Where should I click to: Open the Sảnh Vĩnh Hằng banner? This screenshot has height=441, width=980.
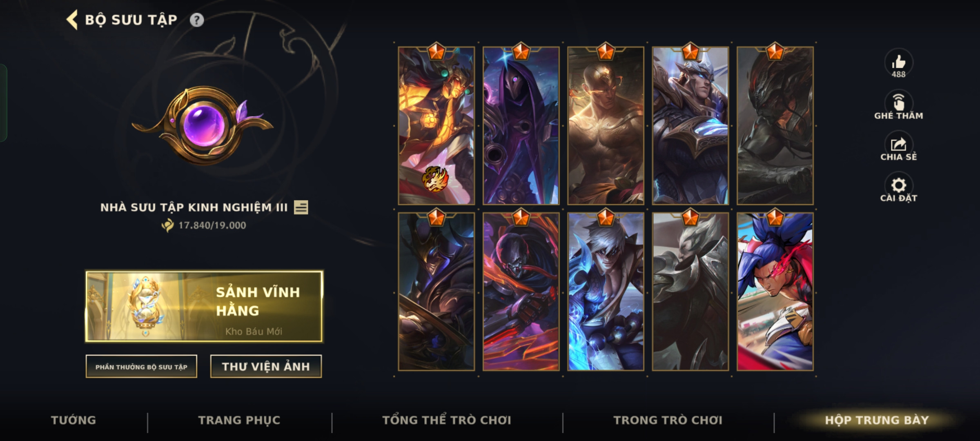204,306
